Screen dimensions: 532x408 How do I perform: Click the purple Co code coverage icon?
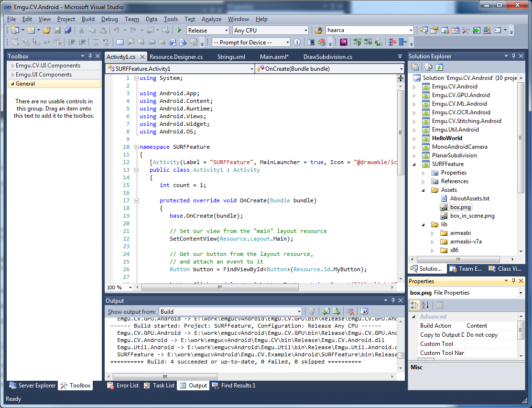pyautogui.click(x=344, y=42)
